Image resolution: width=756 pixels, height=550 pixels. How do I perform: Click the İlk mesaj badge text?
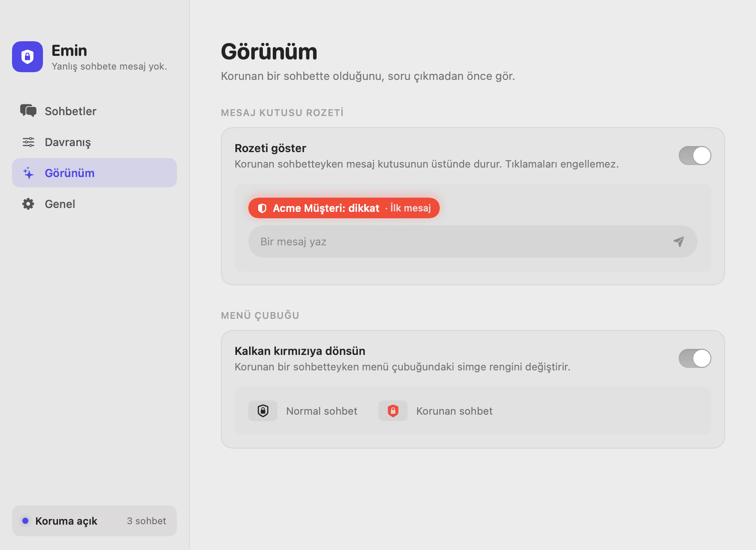411,208
